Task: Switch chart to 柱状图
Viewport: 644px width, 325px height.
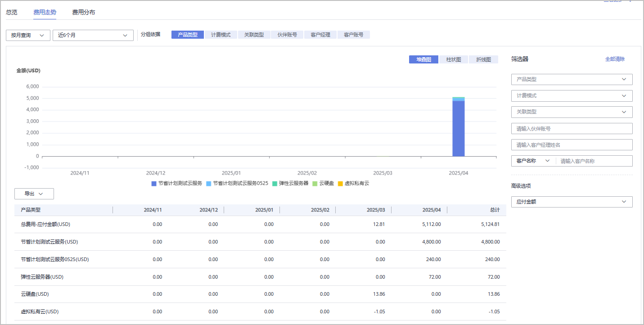Action: (x=453, y=59)
